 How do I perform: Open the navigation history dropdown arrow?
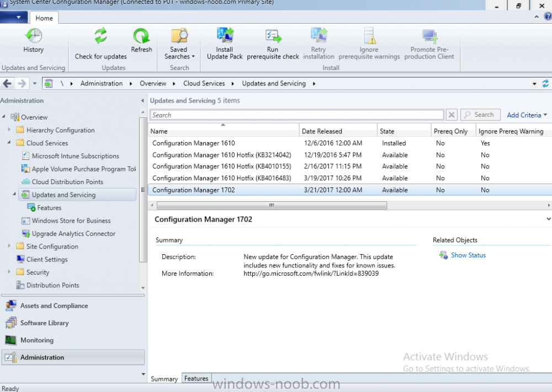(34, 84)
